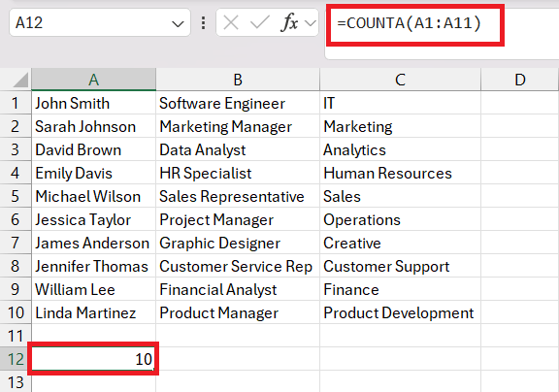Select cell containing Michael Wilson
Screen dimensions: 559x392
[94, 196]
